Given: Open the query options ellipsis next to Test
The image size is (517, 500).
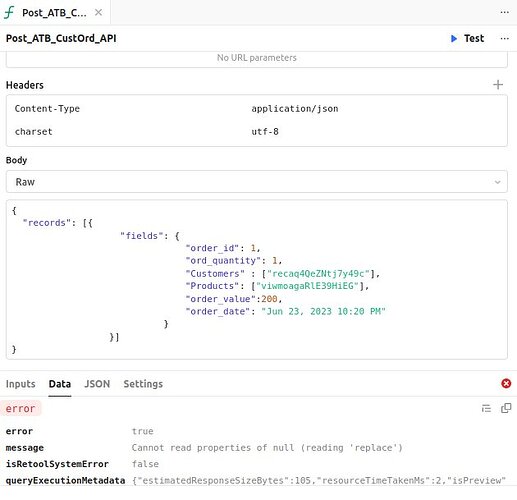Looking at the screenshot, I should point(505,38).
